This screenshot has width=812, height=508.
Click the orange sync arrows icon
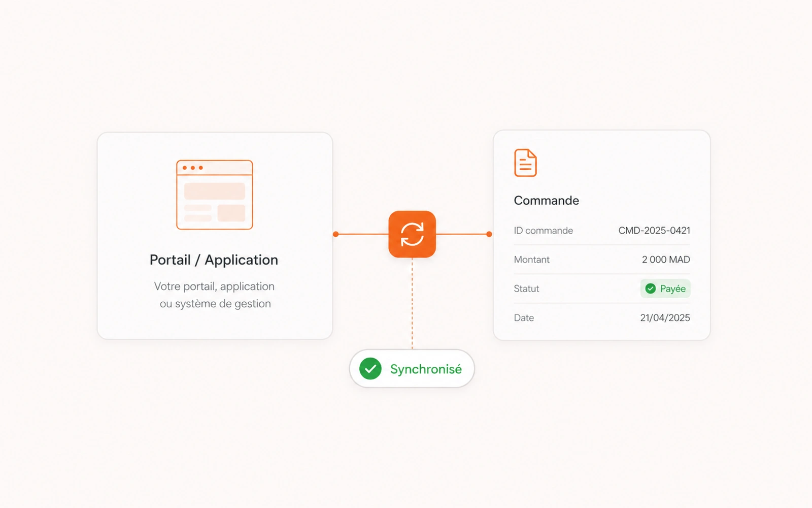point(412,234)
